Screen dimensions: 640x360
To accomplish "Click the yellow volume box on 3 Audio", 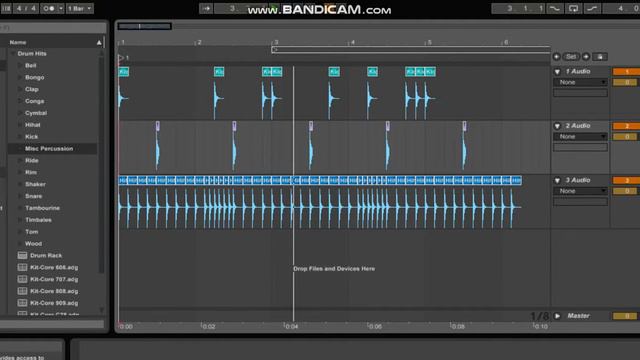I will click(x=625, y=191).
